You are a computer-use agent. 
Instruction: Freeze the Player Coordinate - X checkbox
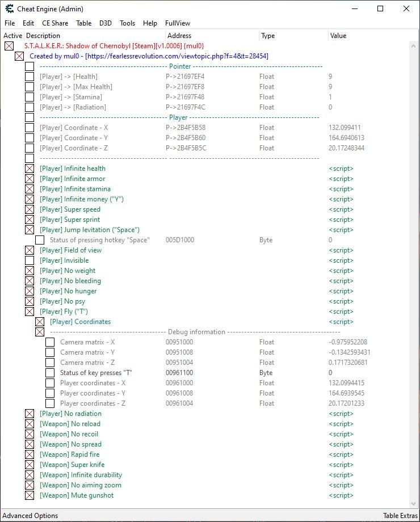pyautogui.click(x=30, y=128)
